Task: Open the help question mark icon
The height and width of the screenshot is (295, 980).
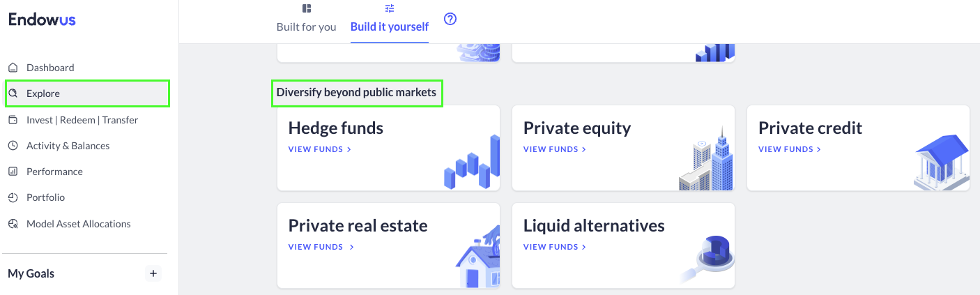Action: (x=450, y=20)
